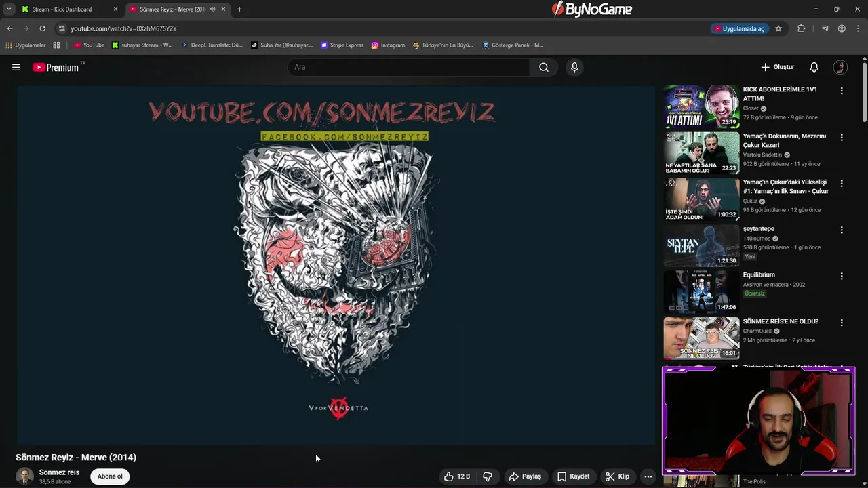Open Chrome profile icon in toolbar
Image resolution: width=868 pixels, height=488 pixels.
tap(842, 28)
